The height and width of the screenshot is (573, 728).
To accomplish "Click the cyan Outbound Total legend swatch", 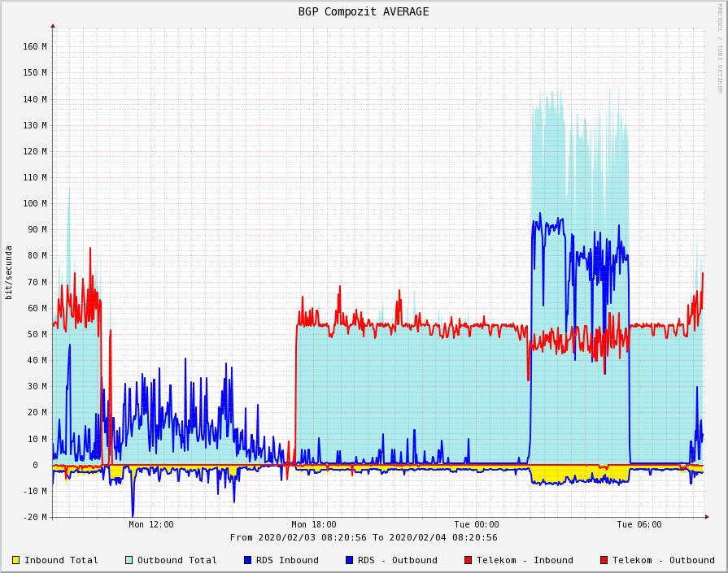I will coord(129,560).
